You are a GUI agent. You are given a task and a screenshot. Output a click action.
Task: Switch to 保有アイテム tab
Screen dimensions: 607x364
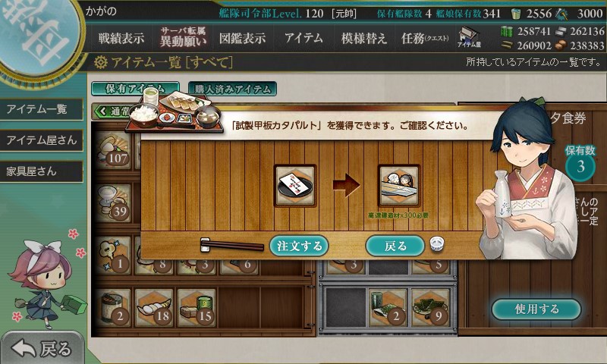pos(135,89)
